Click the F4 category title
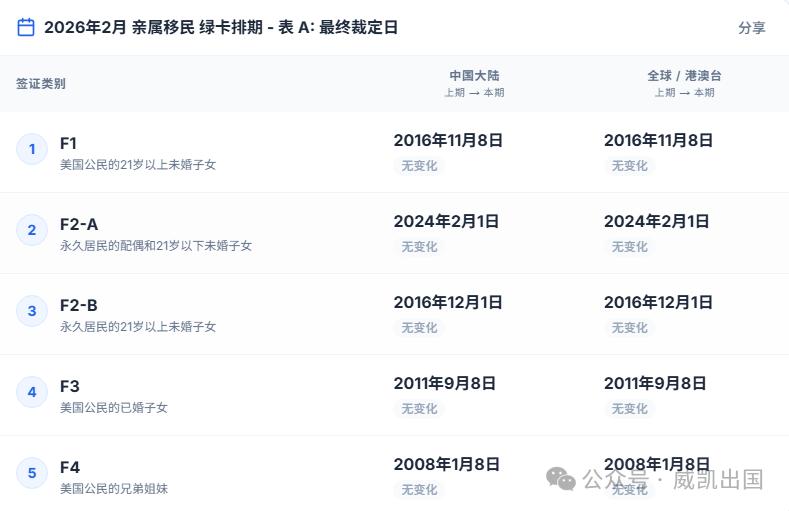Image resolution: width=789 pixels, height=511 pixels. (70, 467)
